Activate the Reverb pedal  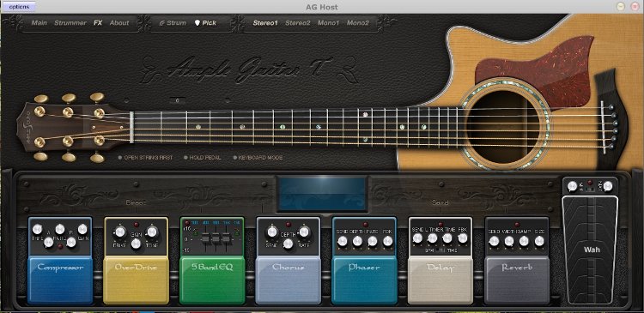[x=517, y=280]
